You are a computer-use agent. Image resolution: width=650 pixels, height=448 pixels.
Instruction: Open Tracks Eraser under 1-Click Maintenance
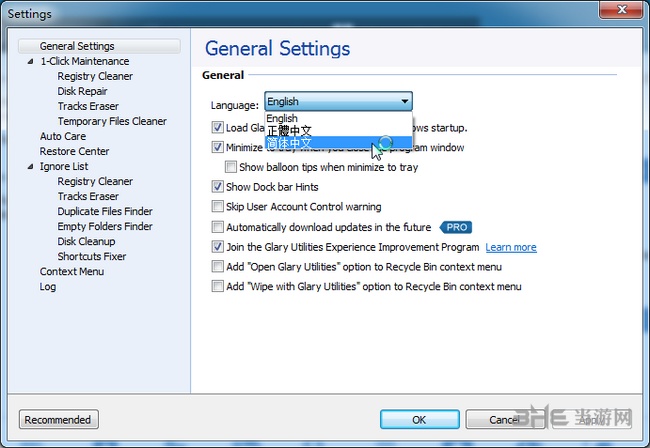click(x=88, y=106)
